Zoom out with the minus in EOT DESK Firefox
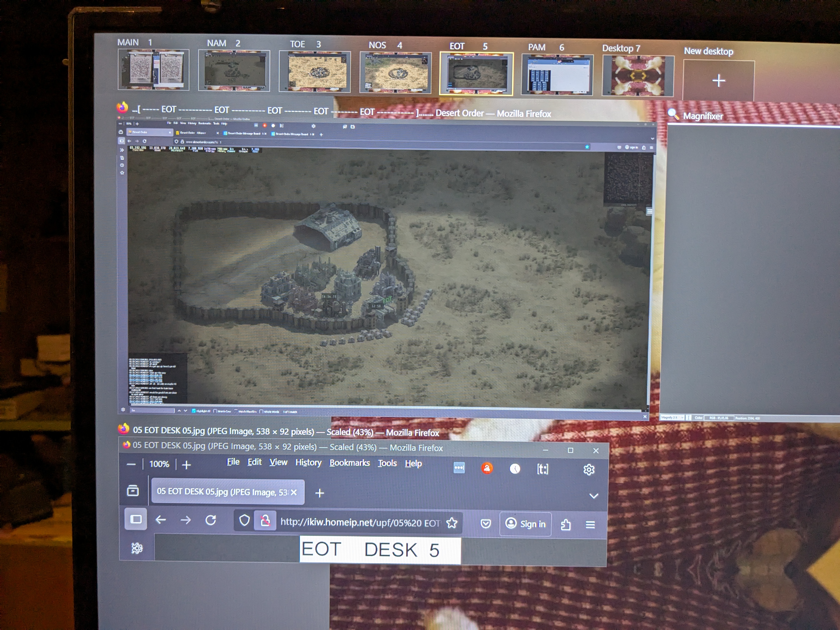The height and width of the screenshot is (630, 840). click(x=131, y=464)
